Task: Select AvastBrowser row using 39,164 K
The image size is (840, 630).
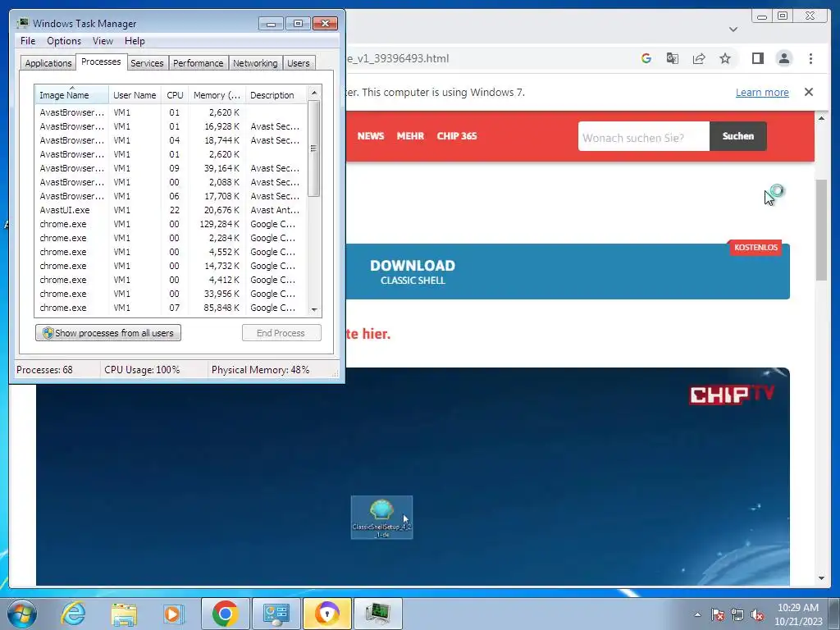Action: [171, 168]
